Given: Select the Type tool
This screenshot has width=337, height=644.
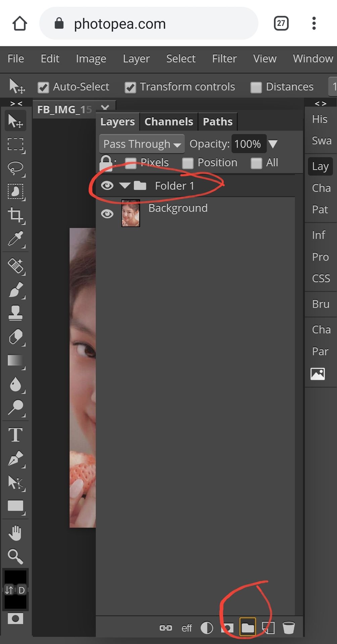Looking at the screenshot, I should point(15,435).
